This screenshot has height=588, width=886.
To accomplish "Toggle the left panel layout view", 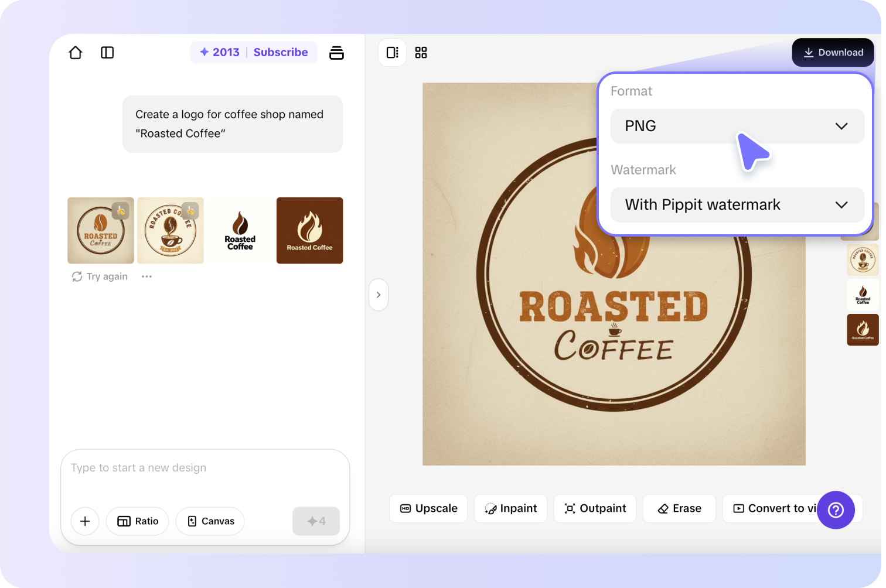I will [x=107, y=52].
